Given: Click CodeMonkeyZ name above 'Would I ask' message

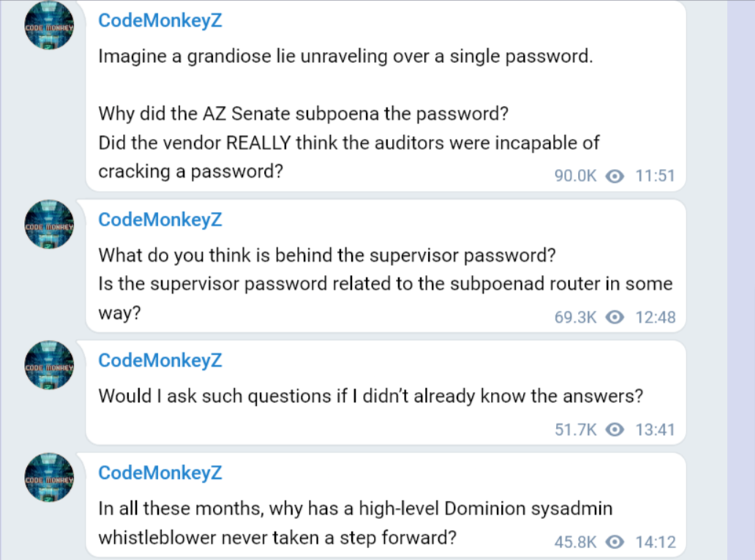Looking at the screenshot, I should (x=159, y=360).
